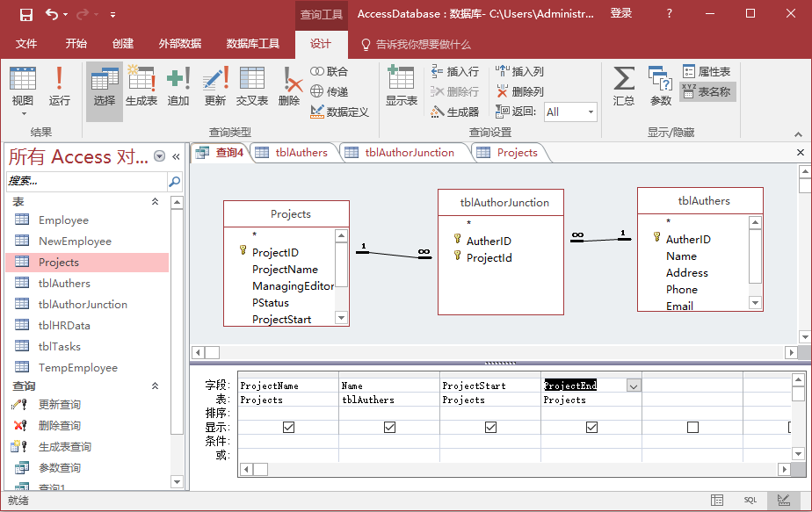Click the Totals (汇总) sigma icon
The height and width of the screenshot is (512, 812).
click(x=624, y=86)
